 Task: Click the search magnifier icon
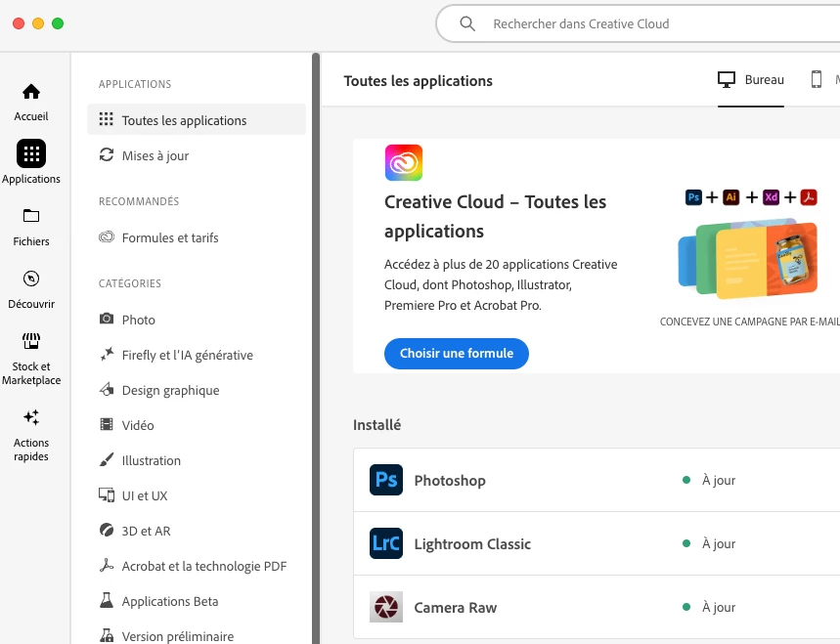467,23
